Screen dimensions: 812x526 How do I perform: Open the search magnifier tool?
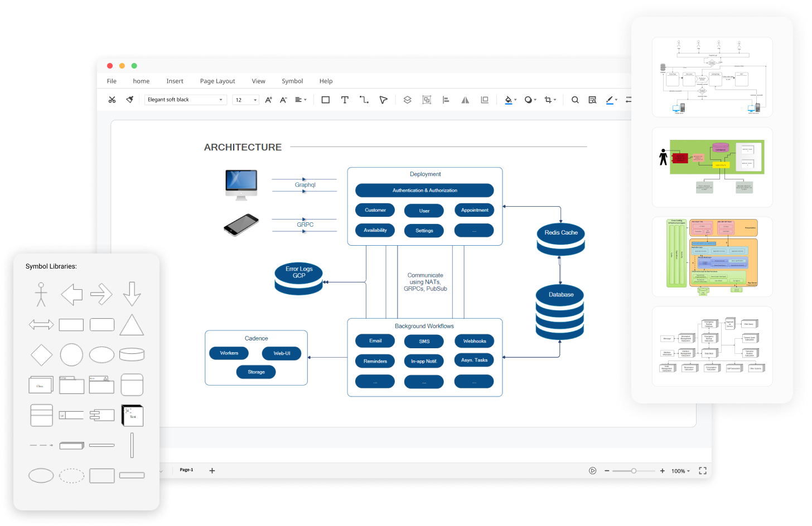575,100
